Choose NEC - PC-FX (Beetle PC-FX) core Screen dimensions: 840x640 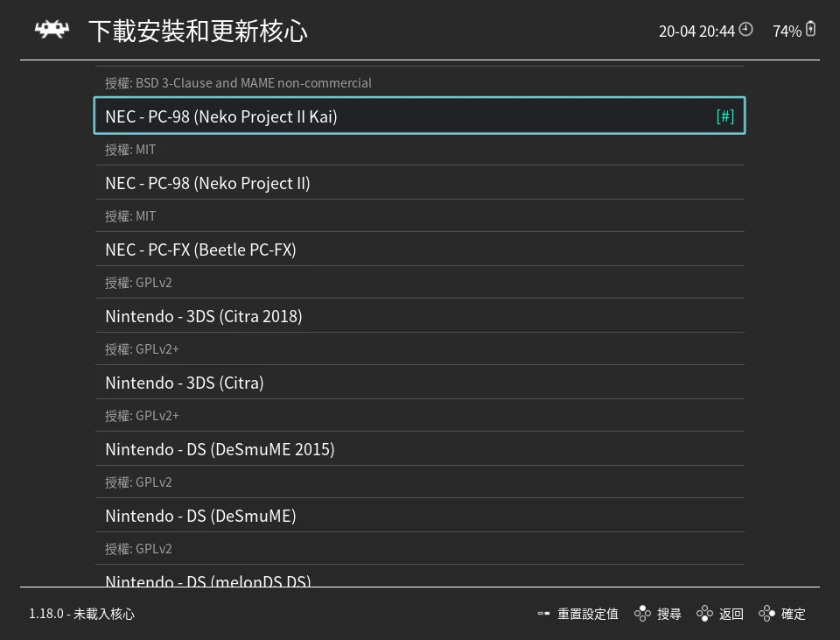point(419,250)
